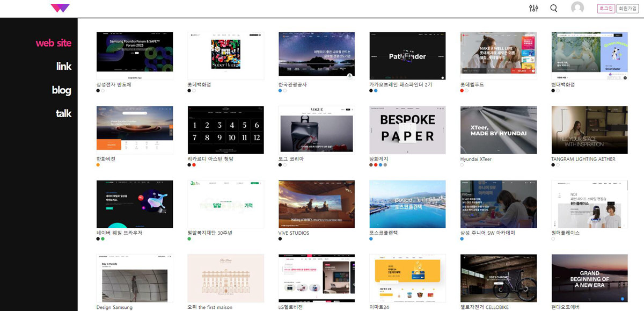Open the 첼로자전거 CELLOBIKE bicycle thumbnail

pos(499,278)
